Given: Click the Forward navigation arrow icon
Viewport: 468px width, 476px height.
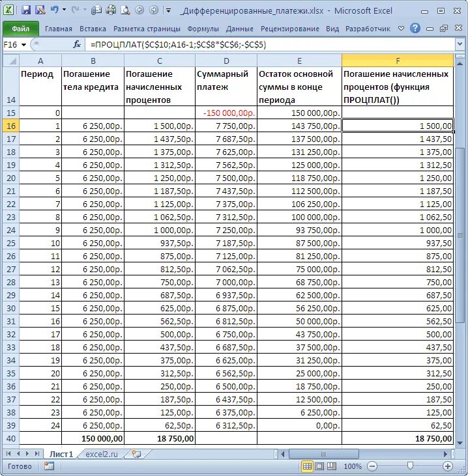Looking at the screenshot, I should [154, 10].
